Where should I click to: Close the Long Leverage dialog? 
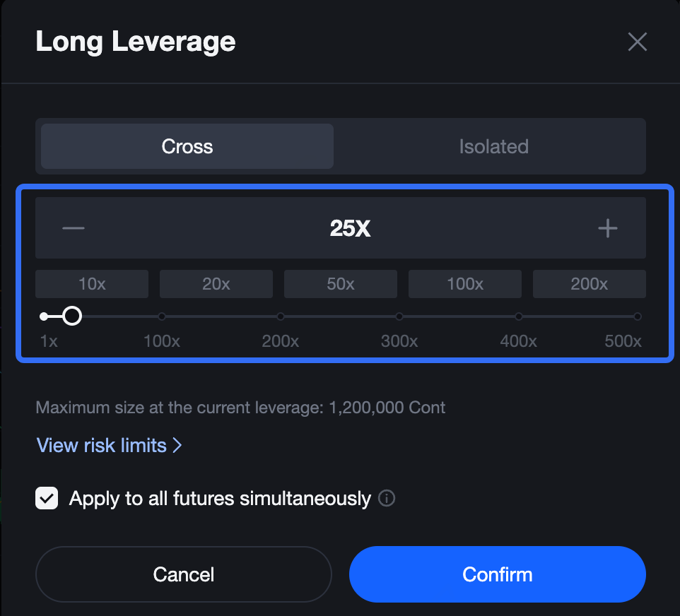coord(637,42)
